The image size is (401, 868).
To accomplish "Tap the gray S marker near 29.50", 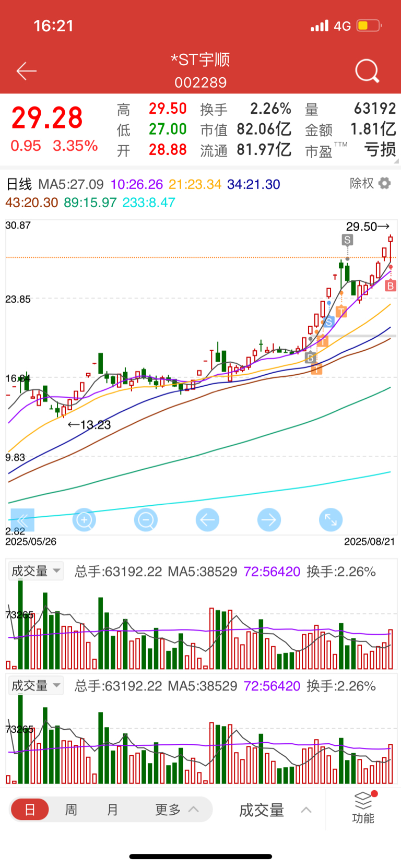I will [347, 240].
